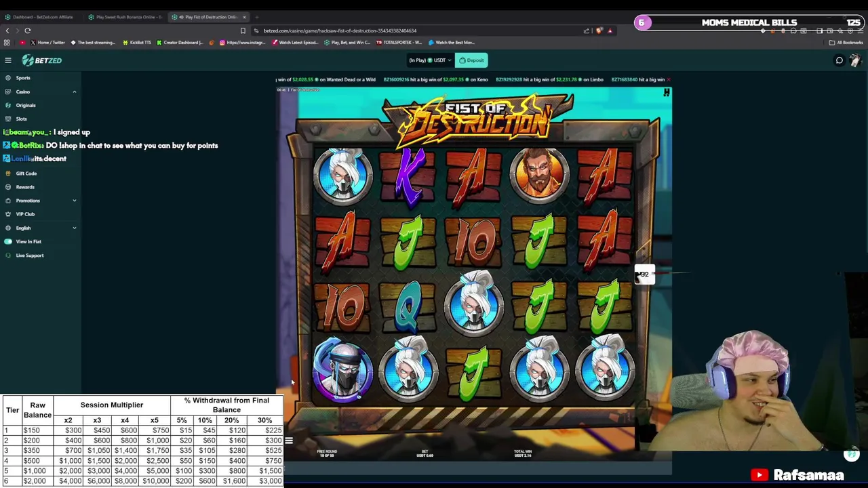The image size is (868, 488).
Task: Open the Brave shields lion icon
Action: tap(599, 30)
